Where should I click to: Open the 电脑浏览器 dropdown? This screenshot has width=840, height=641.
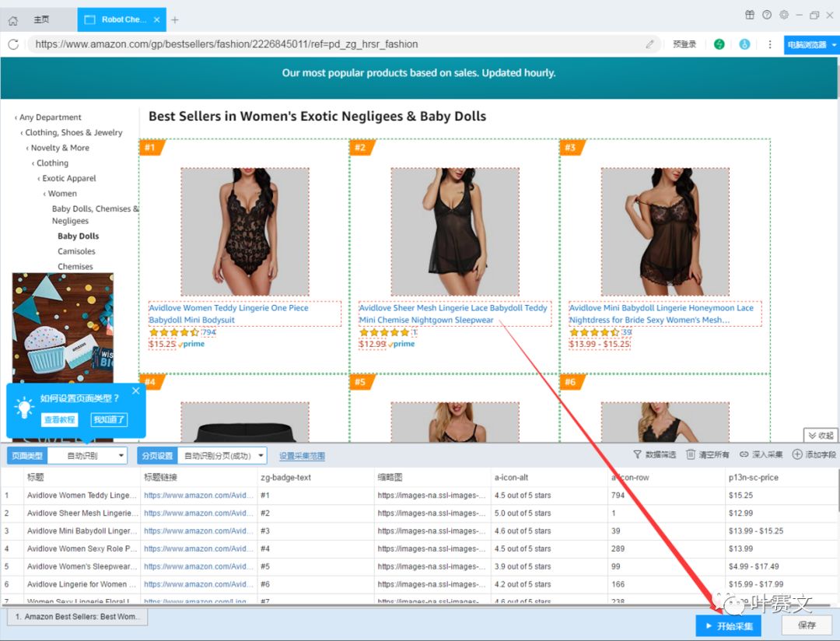[x=811, y=45]
